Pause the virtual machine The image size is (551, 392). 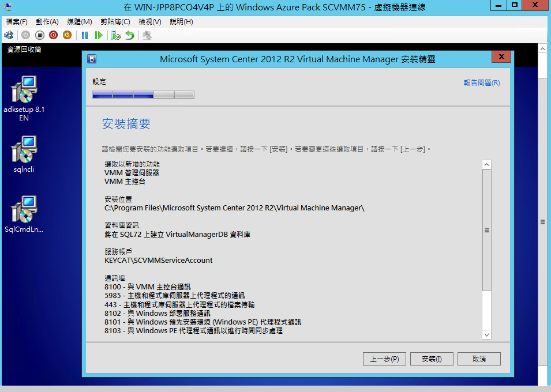85,35
